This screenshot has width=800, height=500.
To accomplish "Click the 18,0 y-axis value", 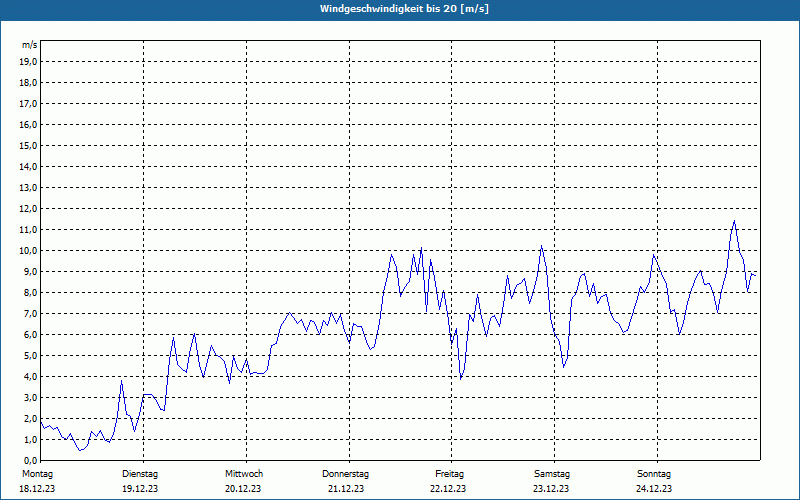I will 28,83.
